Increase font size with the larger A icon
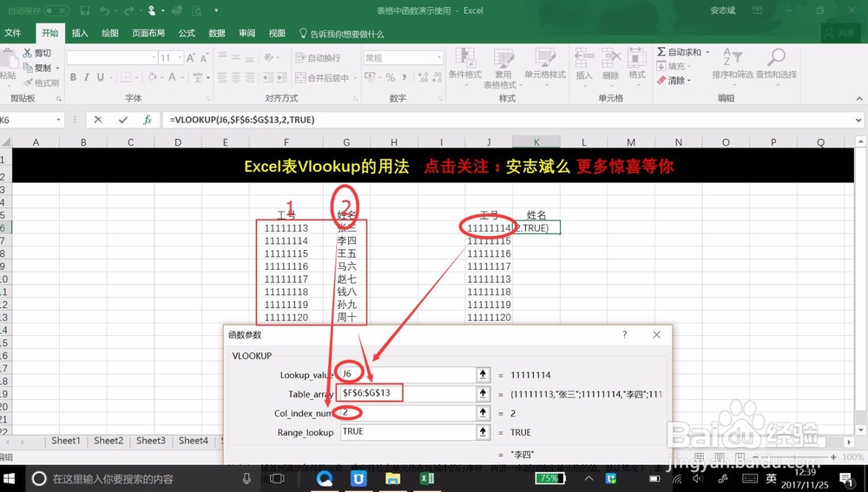 coord(190,57)
